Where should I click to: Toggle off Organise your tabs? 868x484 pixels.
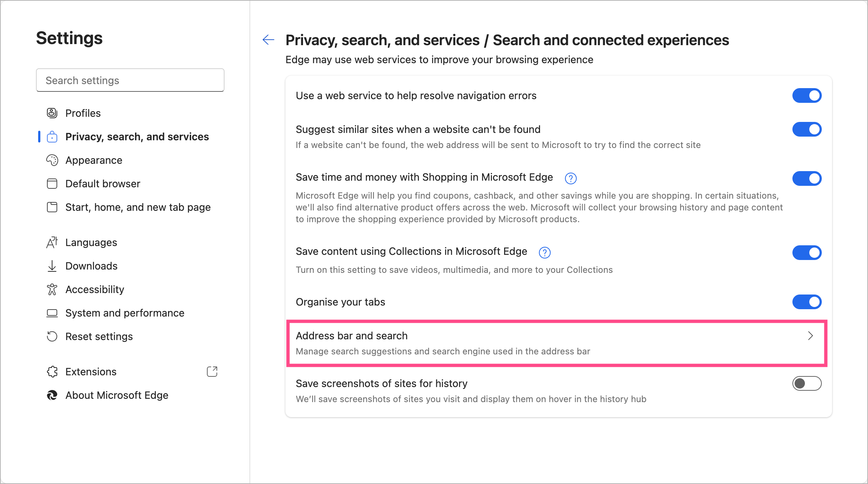point(806,302)
